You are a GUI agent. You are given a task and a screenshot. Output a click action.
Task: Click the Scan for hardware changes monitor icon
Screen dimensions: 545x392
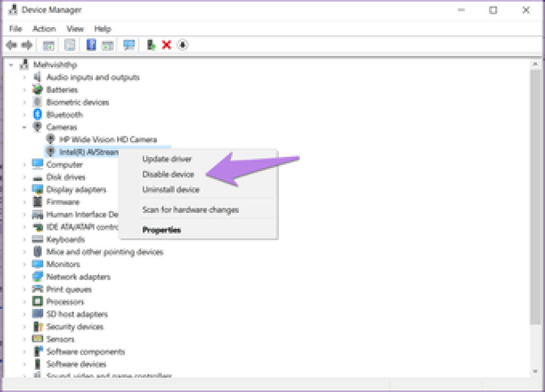129,45
